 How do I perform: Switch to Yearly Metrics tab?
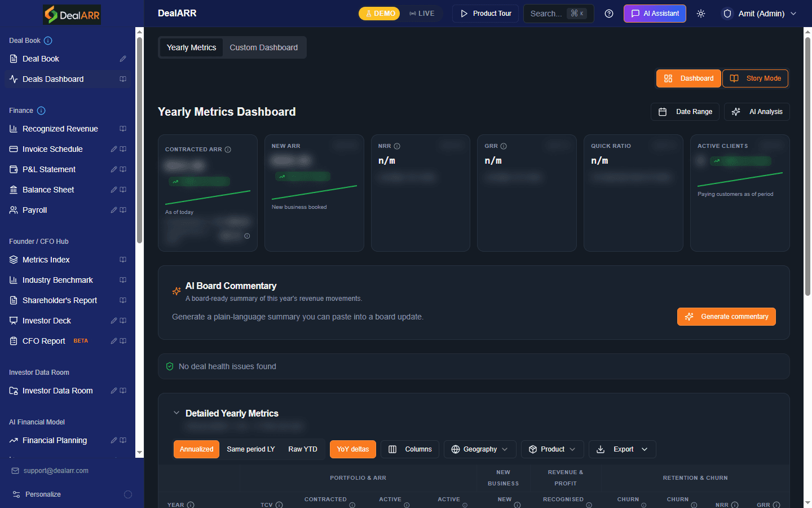click(191, 47)
